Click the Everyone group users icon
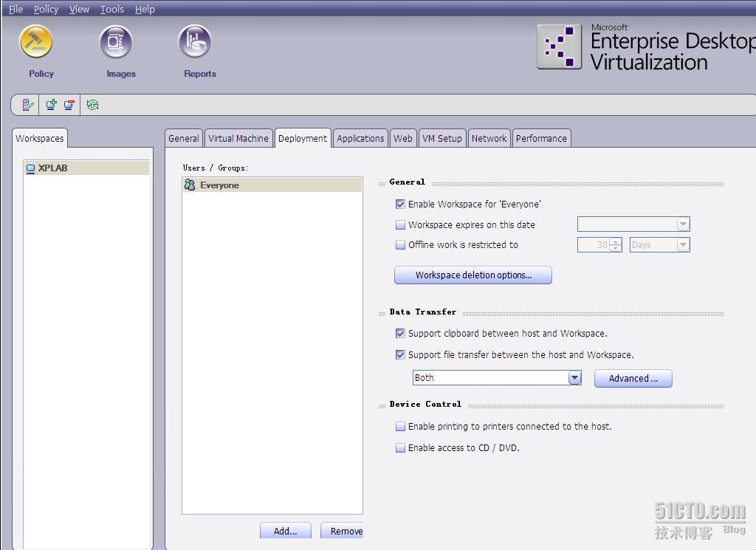Viewport: 756px width, 550px height. (x=190, y=185)
